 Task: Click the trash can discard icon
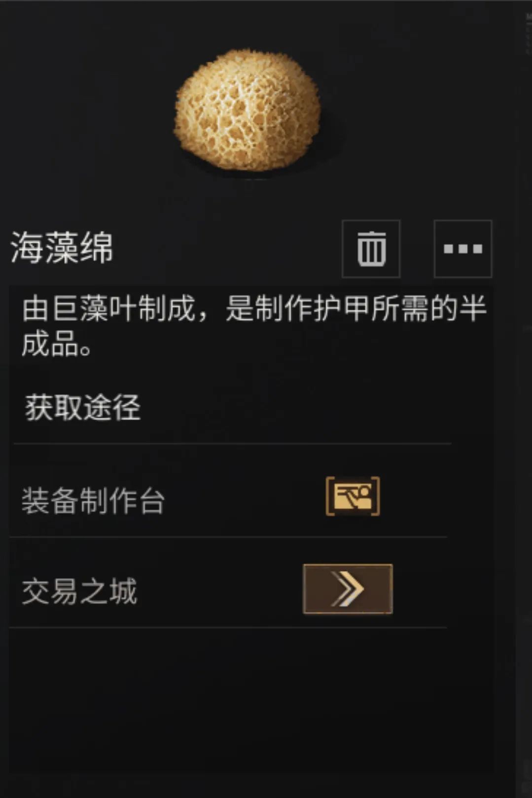[x=371, y=249]
